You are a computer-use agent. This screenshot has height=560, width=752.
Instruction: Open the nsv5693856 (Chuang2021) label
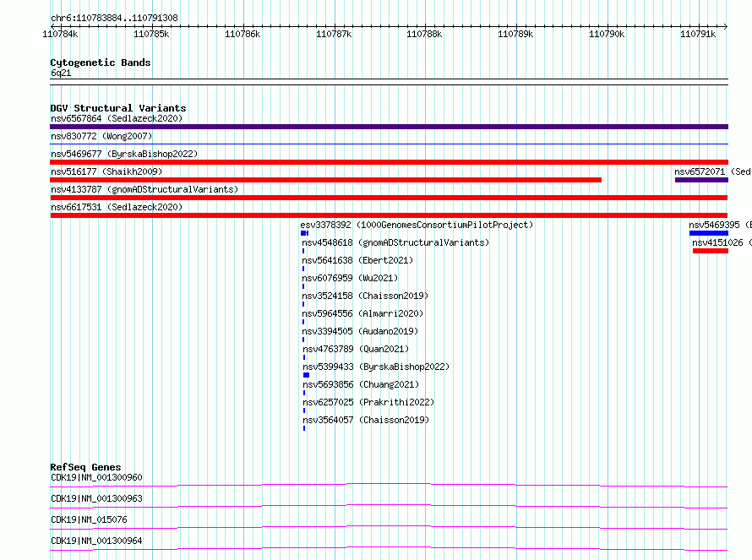coord(361,384)
